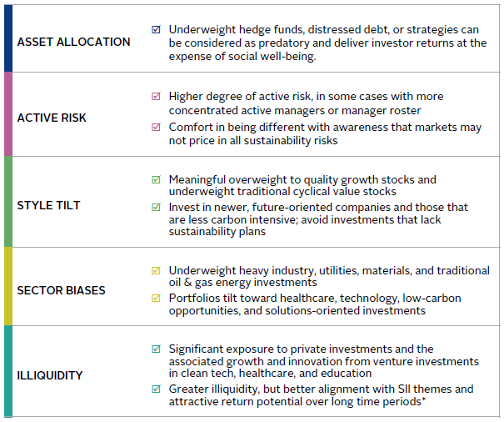The width and height of the screenshot is (504, 422).
Task: Click the yellow color bar beside Sector Biases
Action: coord(8,287)
